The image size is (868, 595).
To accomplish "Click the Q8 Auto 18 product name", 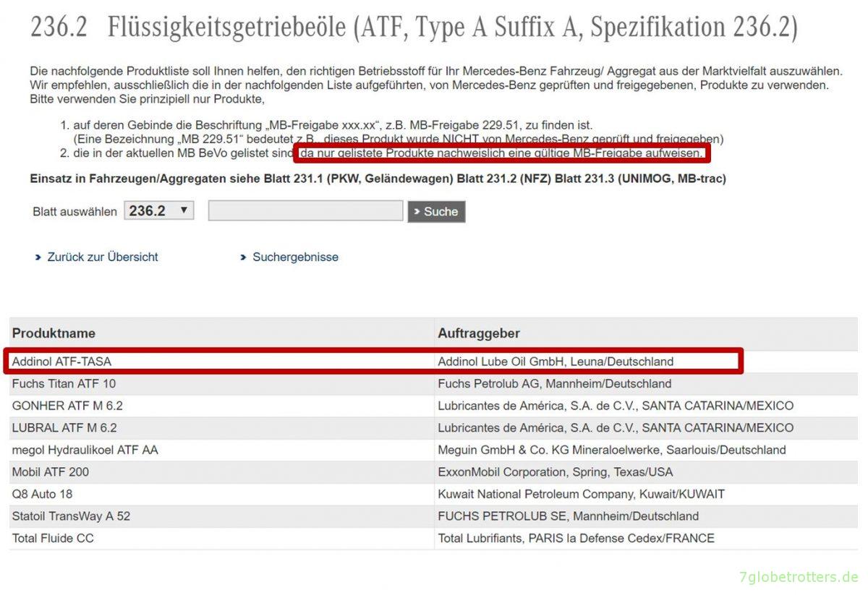I will coord(42,494).
